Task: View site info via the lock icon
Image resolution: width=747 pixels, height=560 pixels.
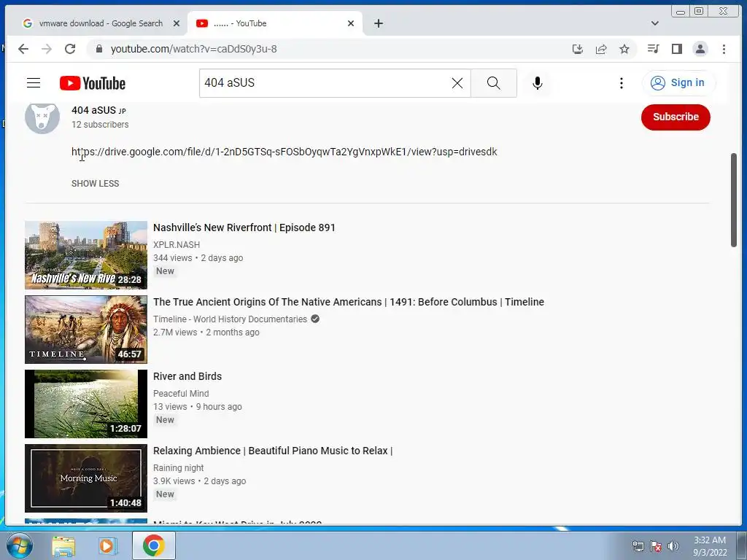Action: [99, 49]
